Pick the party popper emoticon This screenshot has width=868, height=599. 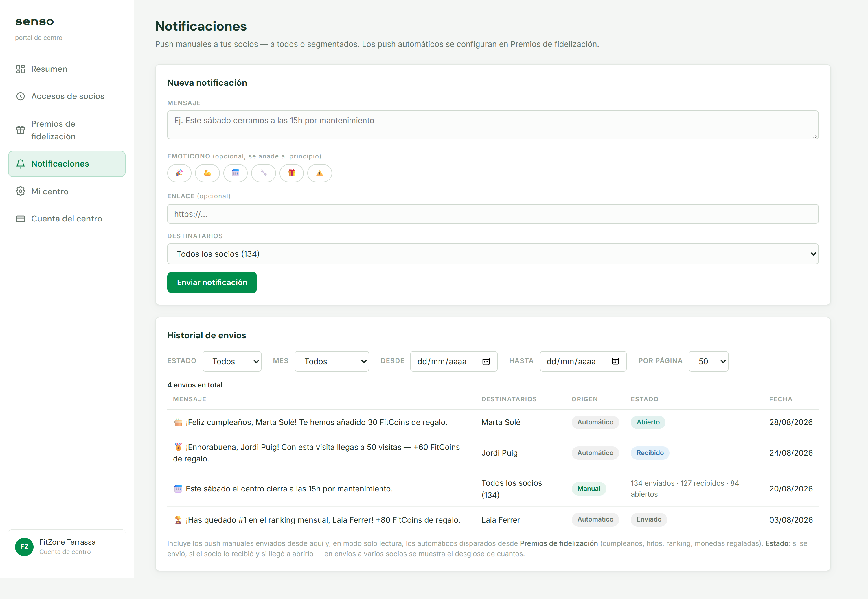click(x=179, y=173)
